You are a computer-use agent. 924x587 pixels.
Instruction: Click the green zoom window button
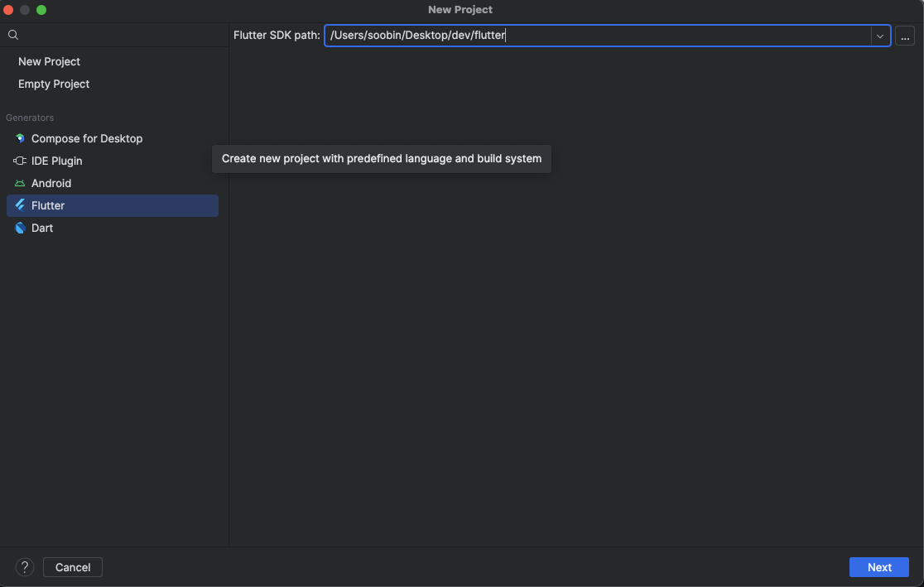point(41,9)
